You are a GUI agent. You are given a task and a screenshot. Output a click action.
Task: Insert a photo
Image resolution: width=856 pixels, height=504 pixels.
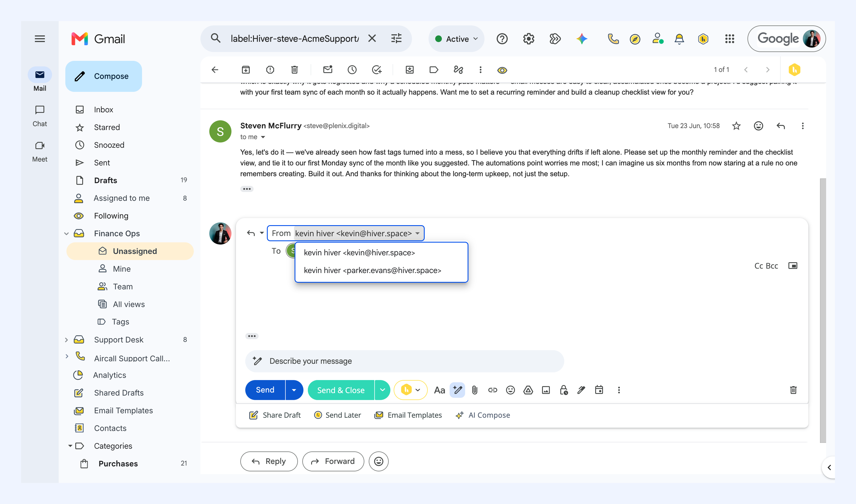pyautogui.click(x=546, y=390)
